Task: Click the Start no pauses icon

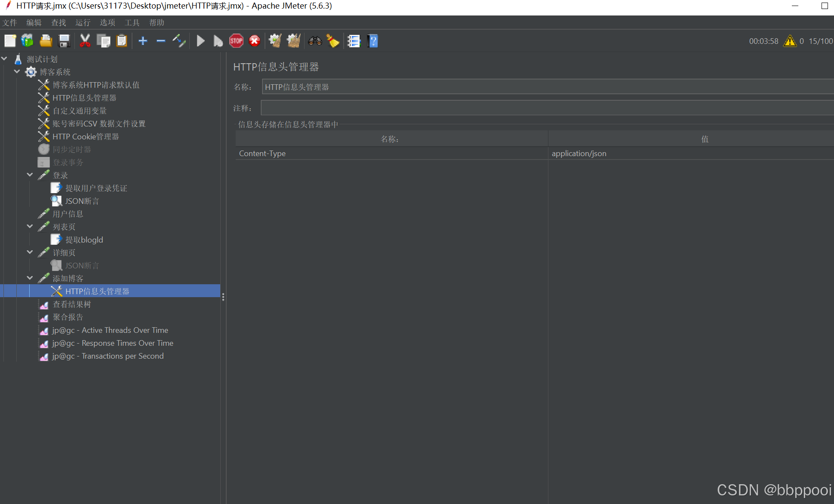Action: click(218, 41)
